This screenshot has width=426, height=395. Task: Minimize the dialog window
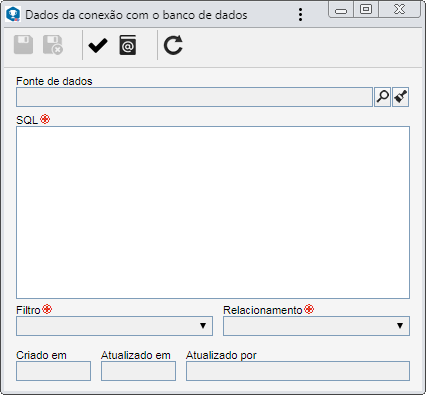[x=341, y=10]
